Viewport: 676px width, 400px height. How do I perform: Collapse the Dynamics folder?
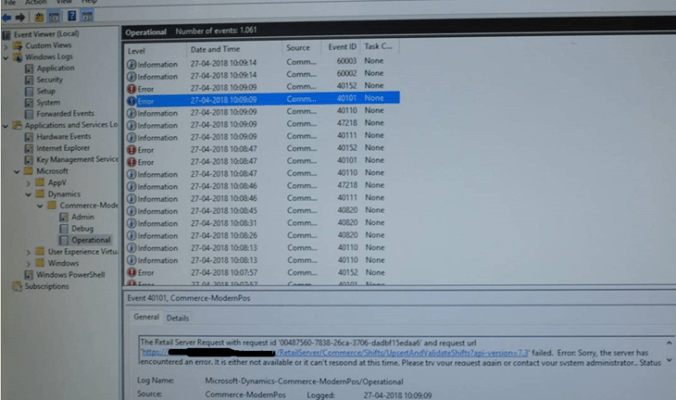[x=29, y=194]
